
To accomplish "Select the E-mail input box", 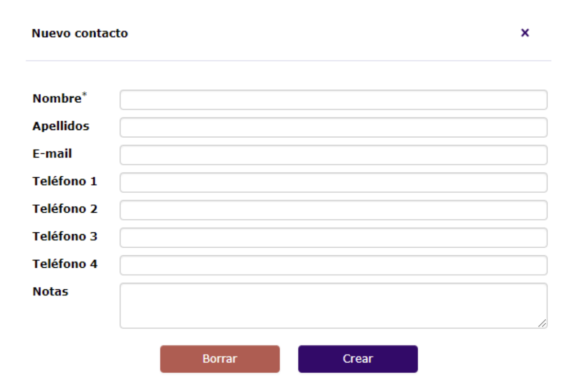I will click(333, 155).
